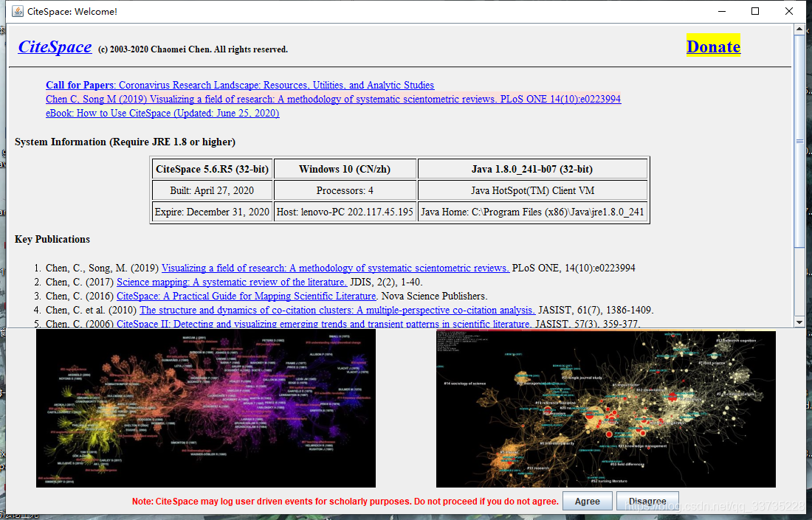Screen dimensions: 812x520
Task: Click the copyright Chaomei Chen text
Action: (x=193, y=49)
